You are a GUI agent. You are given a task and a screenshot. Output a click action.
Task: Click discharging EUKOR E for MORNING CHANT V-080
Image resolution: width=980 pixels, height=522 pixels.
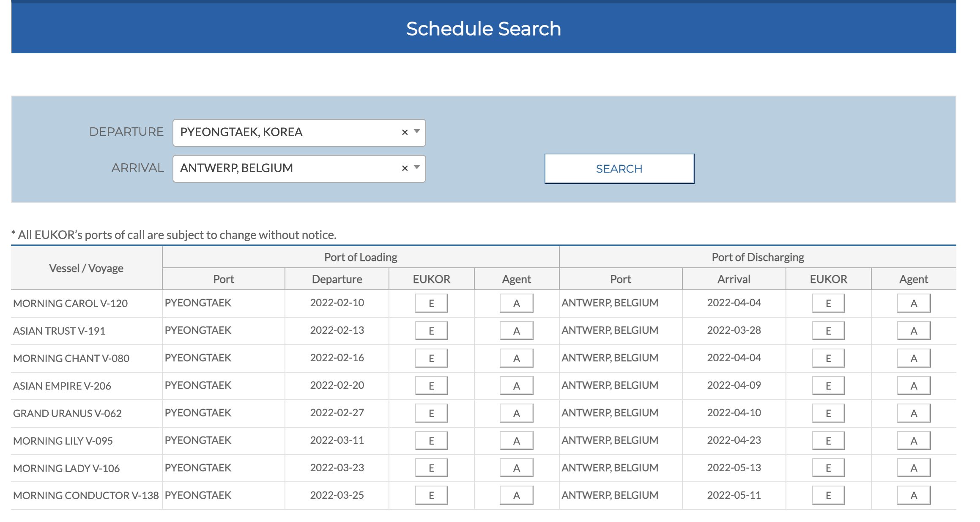tap(828, 358)
